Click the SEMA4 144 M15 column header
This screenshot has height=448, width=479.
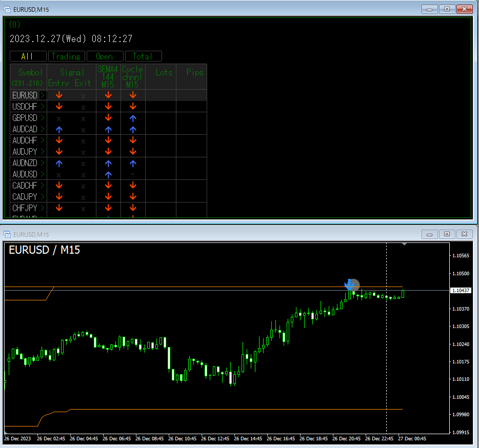108,77
